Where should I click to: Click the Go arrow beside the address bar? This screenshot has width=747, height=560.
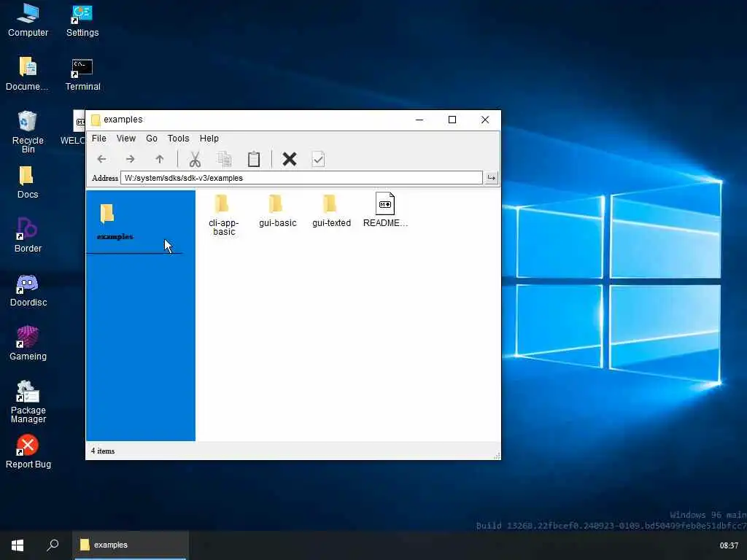[491, 178]
